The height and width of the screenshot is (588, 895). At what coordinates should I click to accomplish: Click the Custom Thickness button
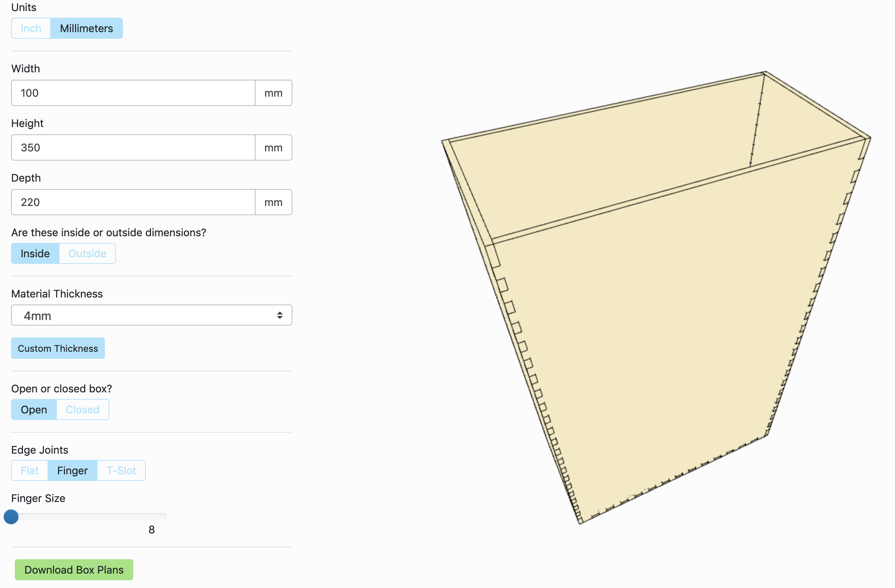tap(58, 348)
